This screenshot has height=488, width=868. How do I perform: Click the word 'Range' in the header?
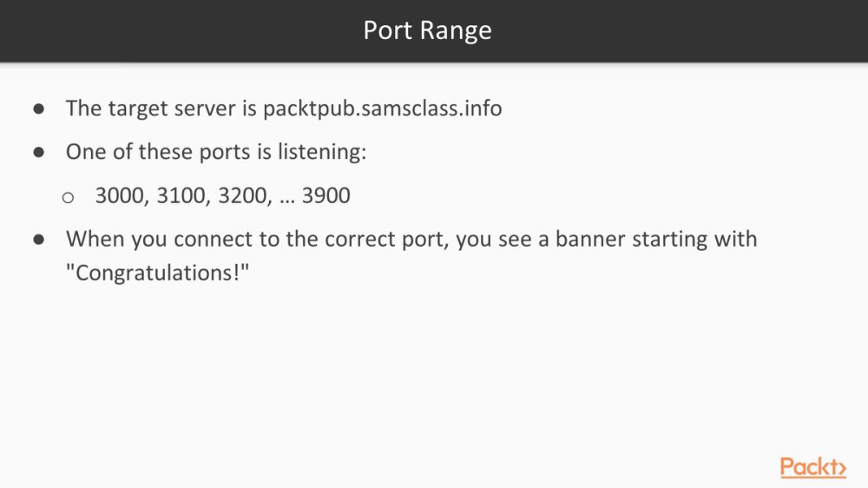click(x=456, y=31)
